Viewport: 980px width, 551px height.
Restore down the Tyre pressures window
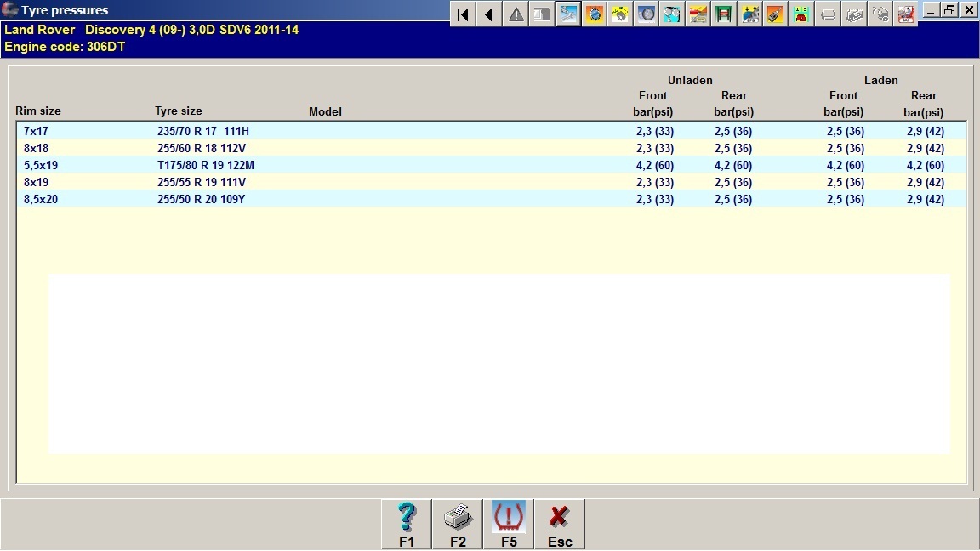pos(949,10)
